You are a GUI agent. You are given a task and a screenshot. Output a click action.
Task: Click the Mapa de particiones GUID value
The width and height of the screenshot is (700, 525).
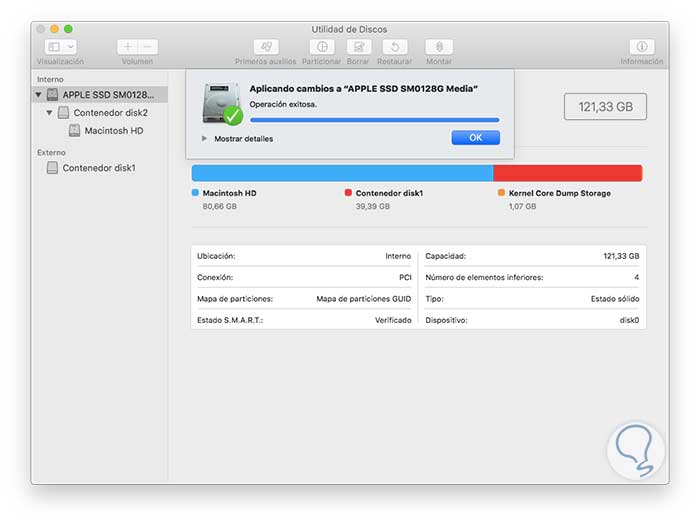point(364,299)
